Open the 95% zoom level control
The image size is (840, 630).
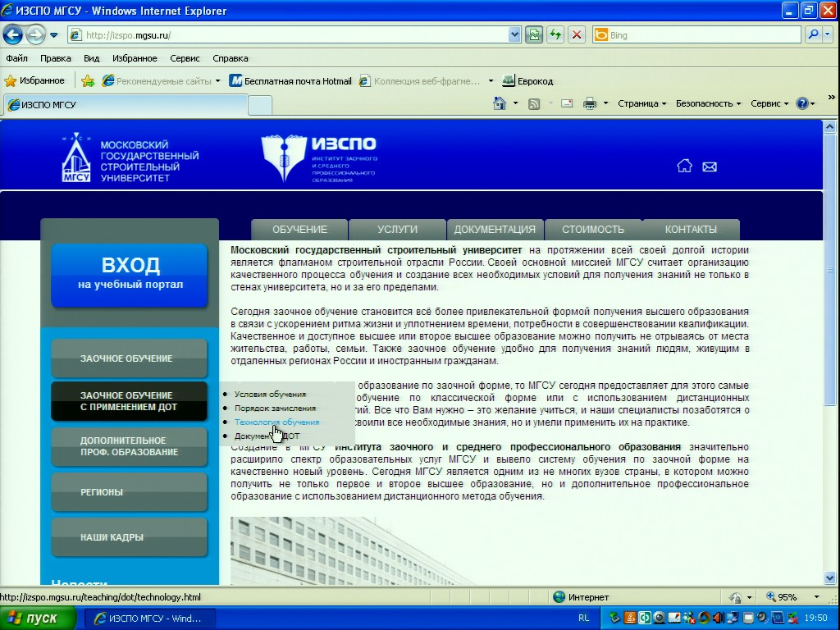tap(792, 597)
